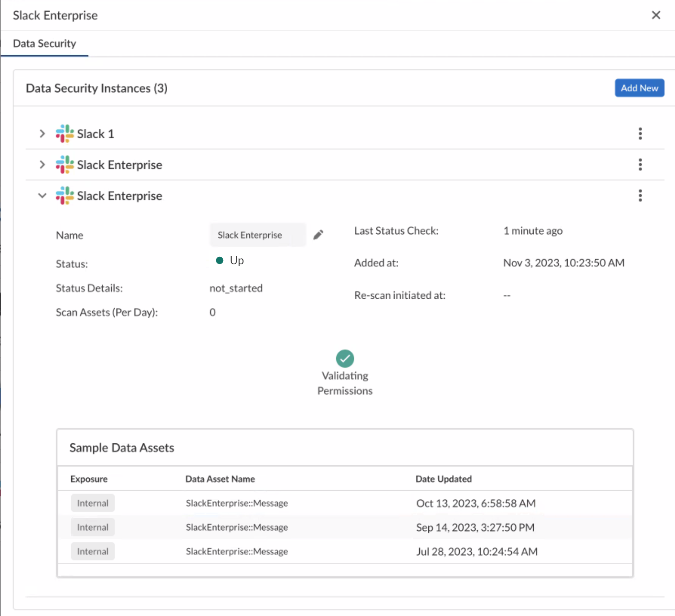
Task: Open options menu for expanded Slack Enterprise instance
Action: (x=640, y=195)
